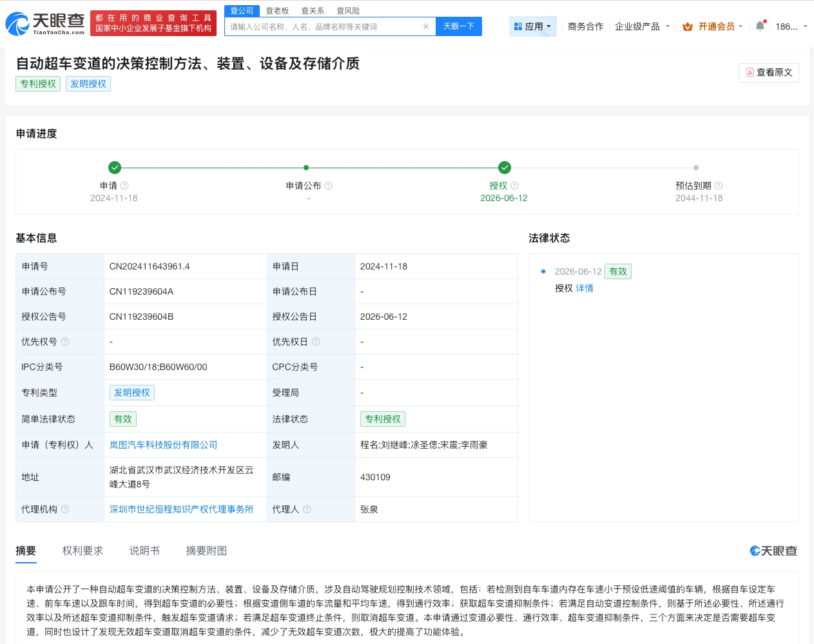Click the help icon next to 申请
Viewport: 814px width, 644px height.
point(124,186)
